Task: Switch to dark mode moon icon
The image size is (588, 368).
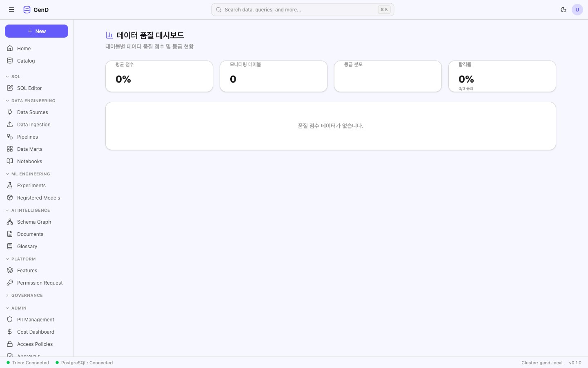Action: click(563, 10)
